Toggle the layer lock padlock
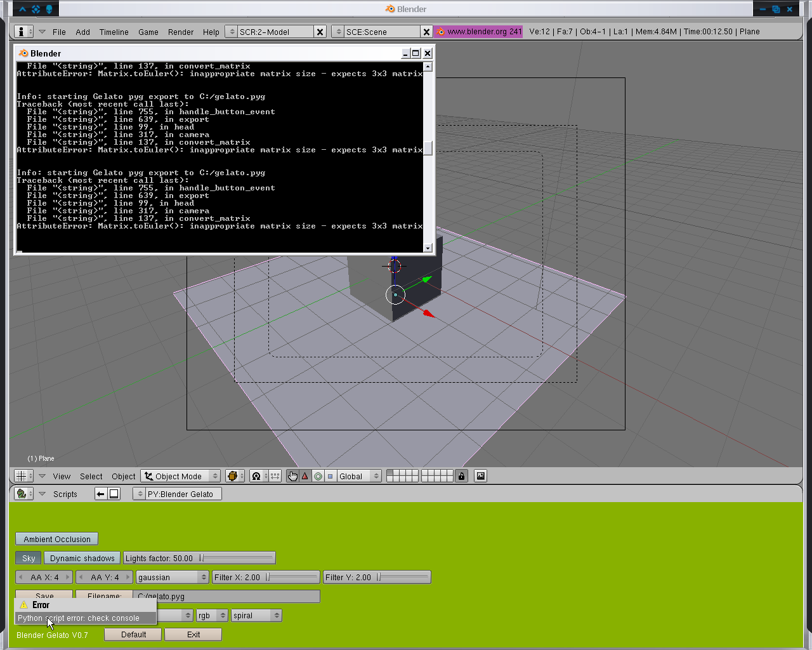 click(461, 476)
